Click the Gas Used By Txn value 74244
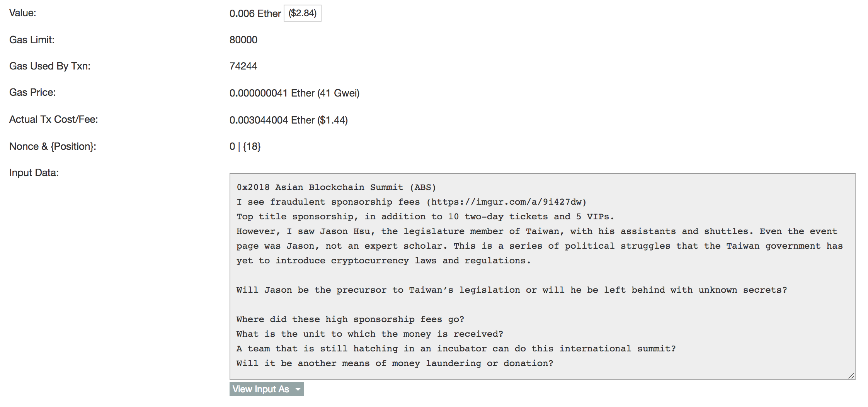The width and height of the screenshot is (868, 407). tap(243, 66)
